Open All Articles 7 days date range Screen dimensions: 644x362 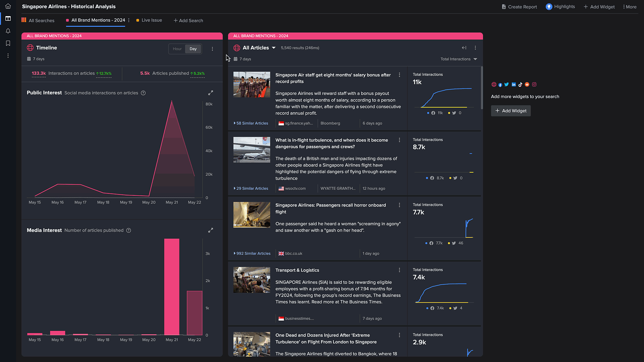point(242,59)
